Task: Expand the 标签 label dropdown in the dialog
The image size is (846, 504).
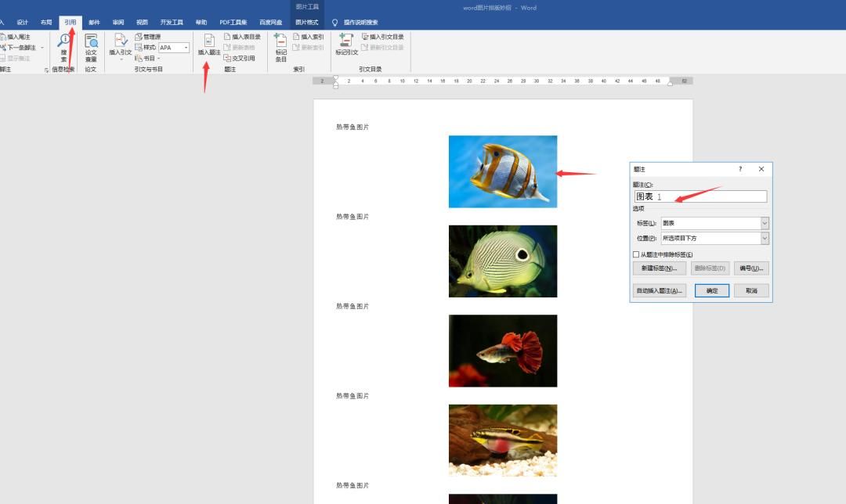Action: tap(765, 223)
